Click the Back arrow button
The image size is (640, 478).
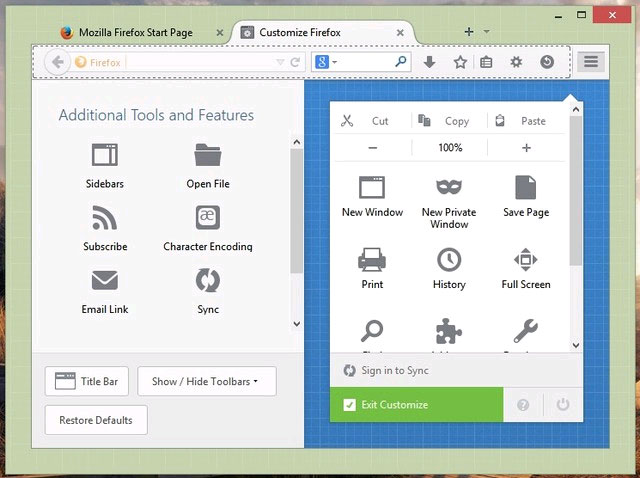click(58, 62)
